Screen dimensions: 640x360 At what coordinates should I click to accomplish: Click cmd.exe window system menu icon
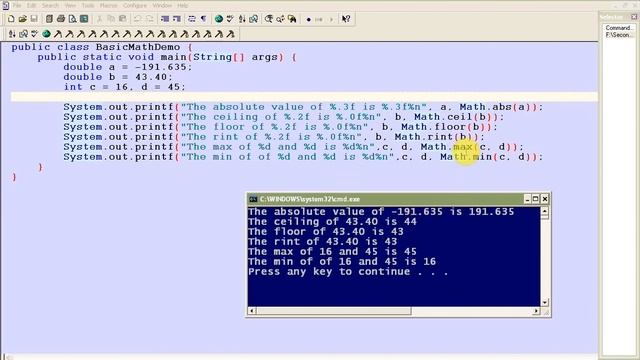tap(253, 199)
